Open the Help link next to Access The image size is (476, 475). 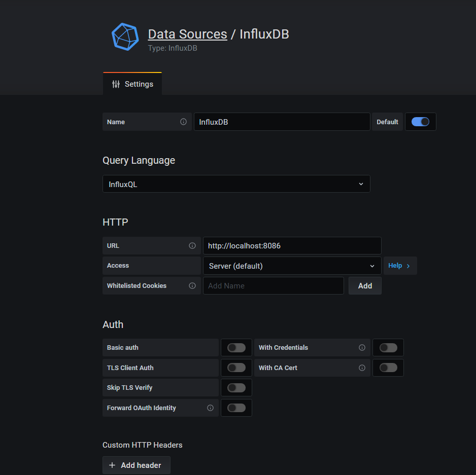[400, 266]
